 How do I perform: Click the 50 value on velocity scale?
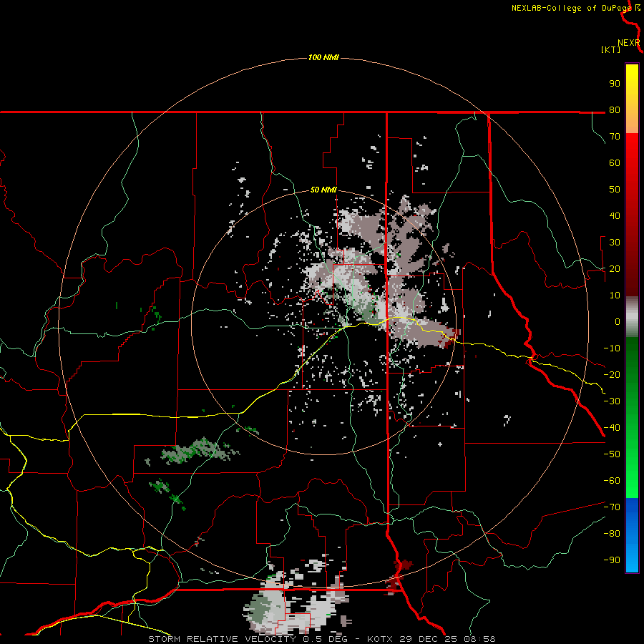click(x=615, y=190)
